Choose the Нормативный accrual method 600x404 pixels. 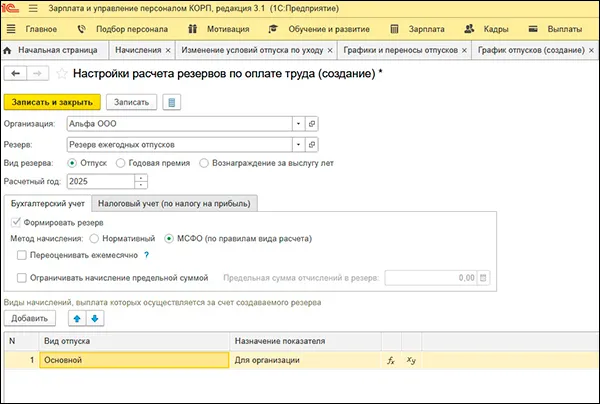point(95,238)
